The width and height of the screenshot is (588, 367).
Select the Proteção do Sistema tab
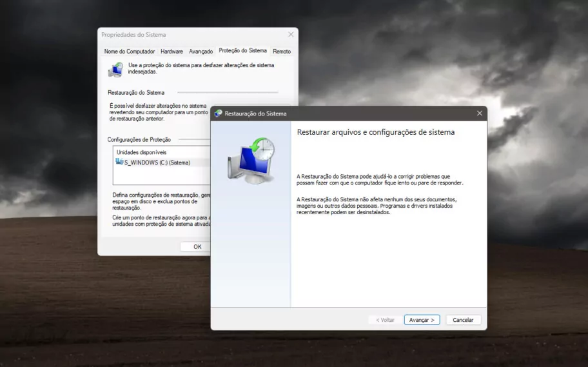(242, 50)
